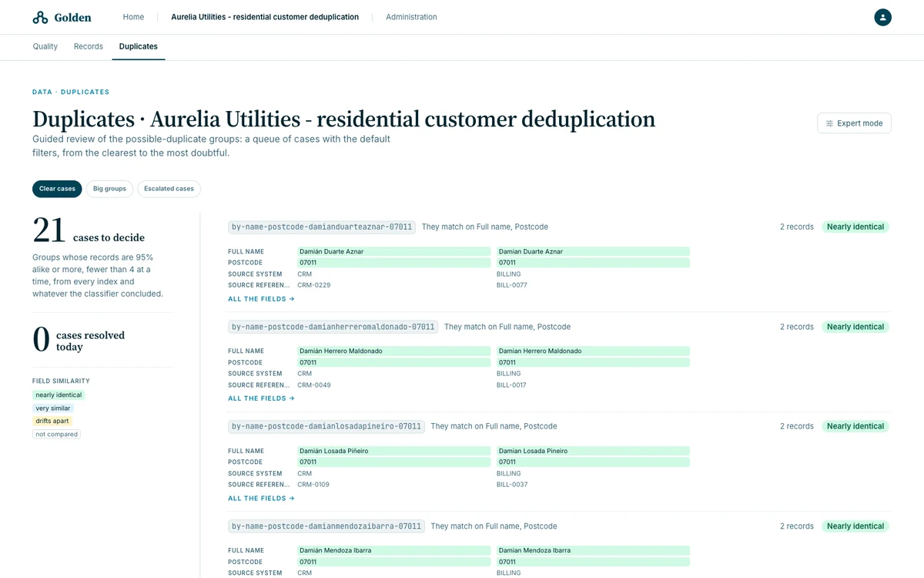The height and width of the screenshot is (578, 924).
Task: Switch to the Records tab
Action: (x=89, y=46)
